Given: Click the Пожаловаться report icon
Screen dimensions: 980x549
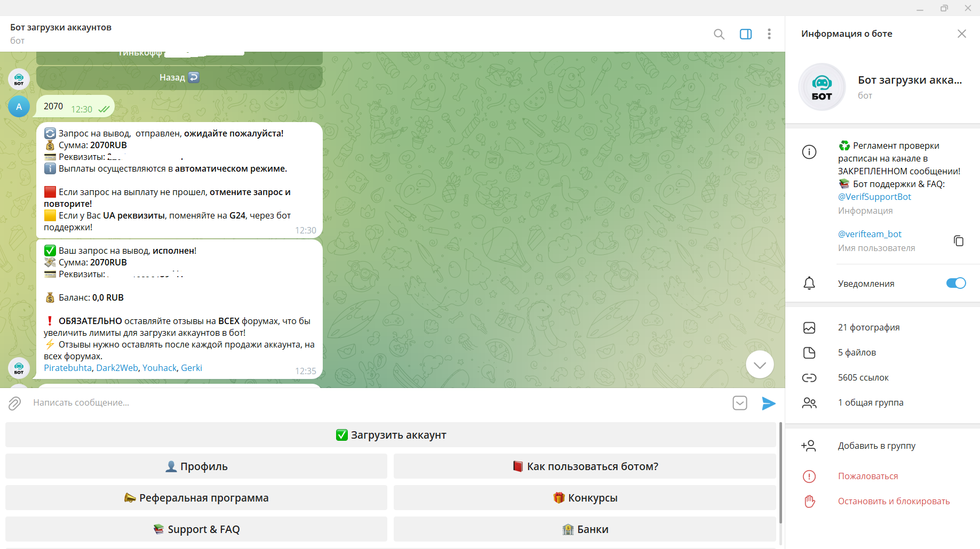Looking at the screenshot, I should click(x=809, y=476).
